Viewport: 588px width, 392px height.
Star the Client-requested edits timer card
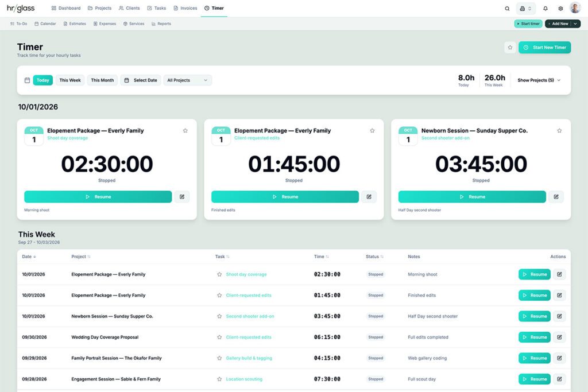coord(372,130)
